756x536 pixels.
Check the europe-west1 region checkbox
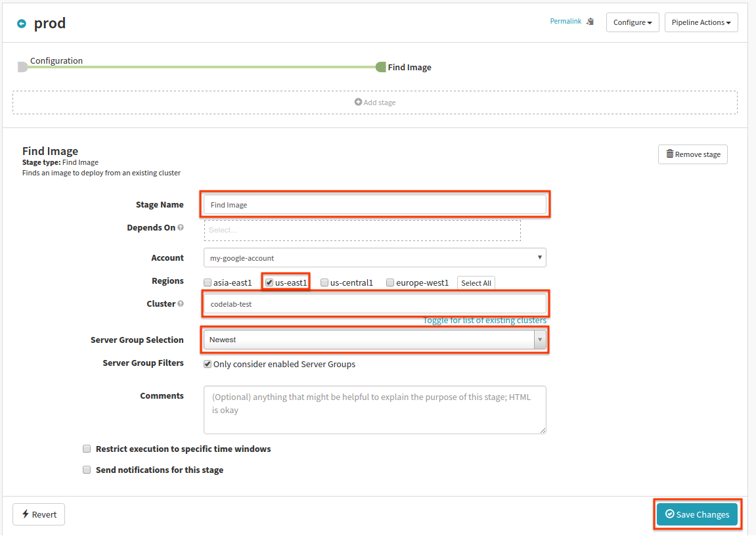(x=390, y=282)
